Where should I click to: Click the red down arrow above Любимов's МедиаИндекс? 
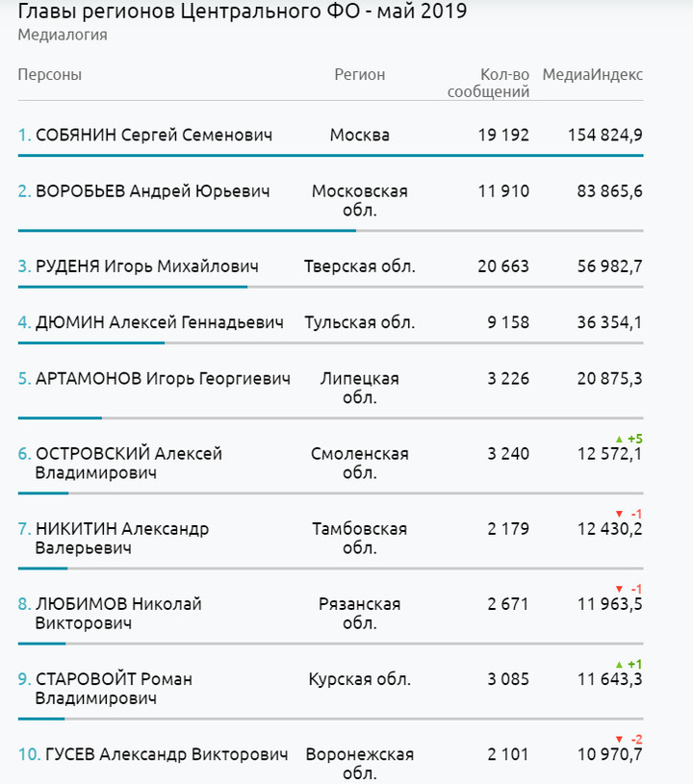(619, 589)
